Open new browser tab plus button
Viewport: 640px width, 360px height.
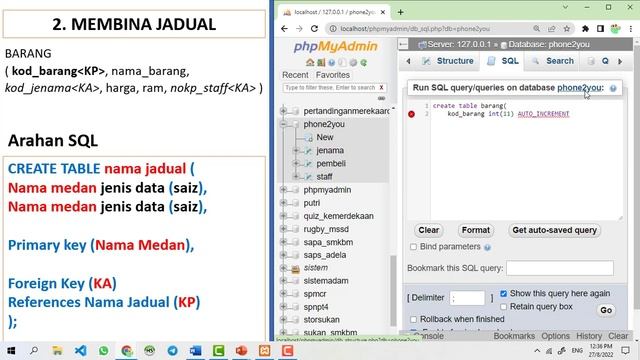[400, 12]
